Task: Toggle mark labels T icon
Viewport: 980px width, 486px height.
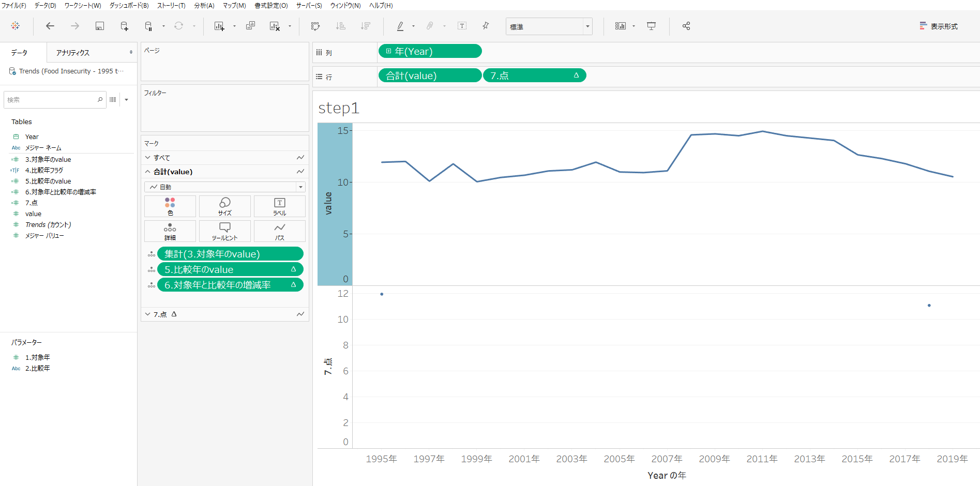Action: coord(462,26)
